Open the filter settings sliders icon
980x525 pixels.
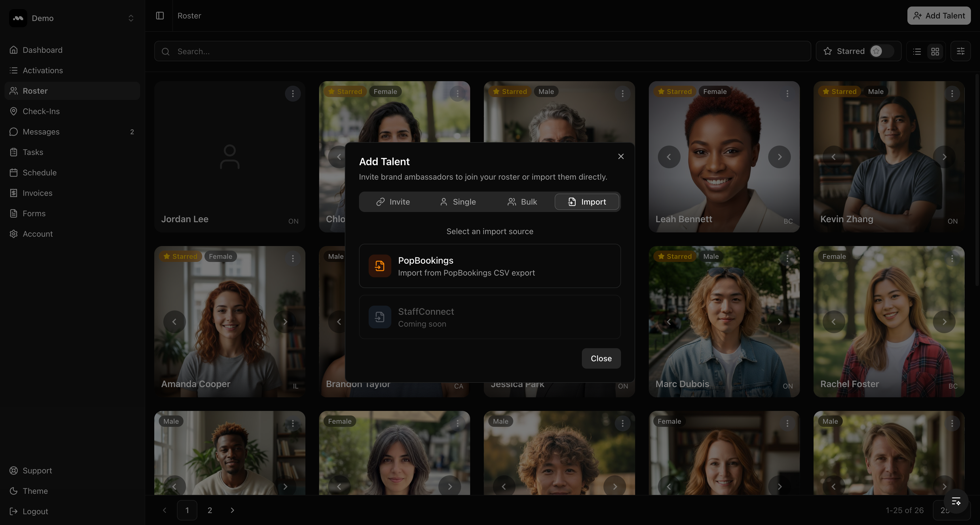[x=960, y=51]
